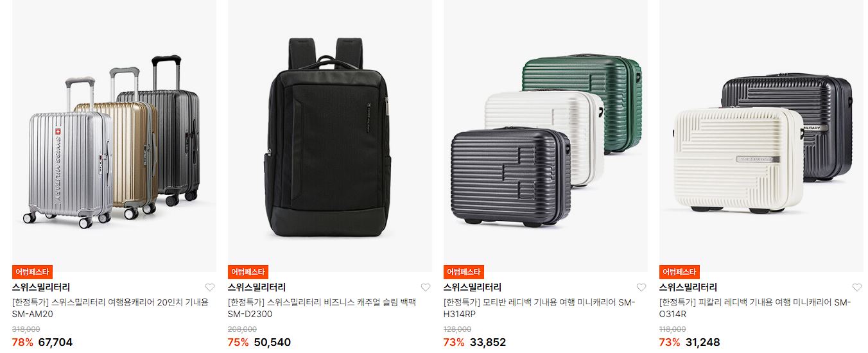Open the black slim backpack image
Image resolution: width=868 pixels, height=353 pixels.
(330, 136)
